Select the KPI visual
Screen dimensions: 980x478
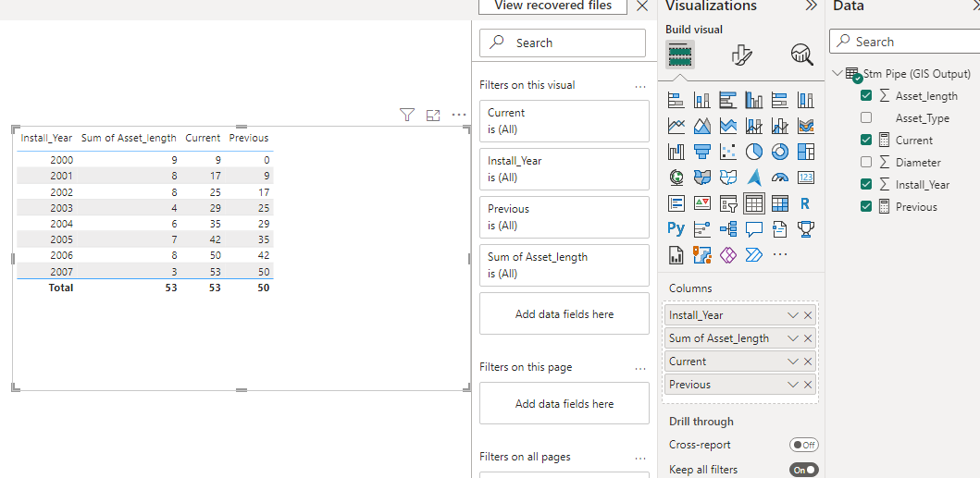[x=702, y=203]
